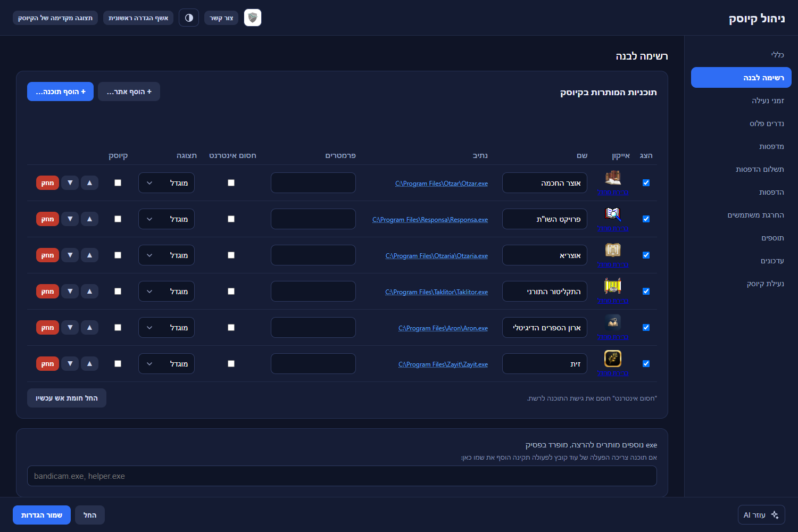This screenshot has height=532, width=798.
Task: Move Taklitor.exe row down with arrow
Action: (x=70, y=292)
